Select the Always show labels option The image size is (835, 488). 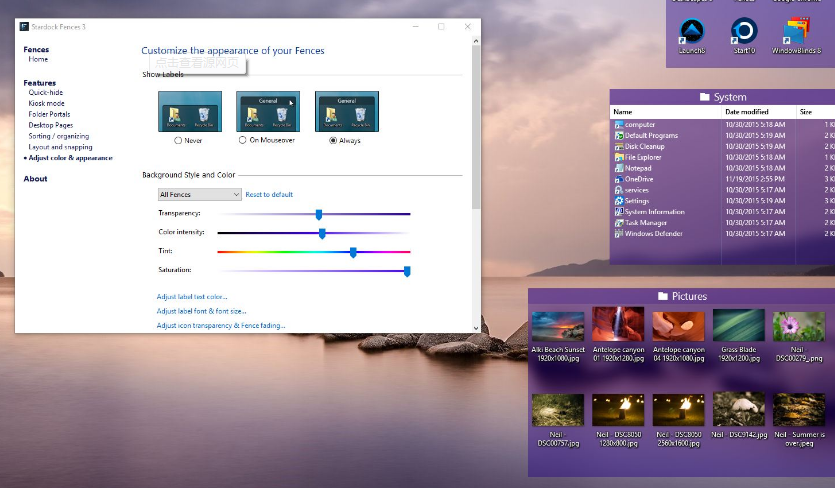(334, 141)
